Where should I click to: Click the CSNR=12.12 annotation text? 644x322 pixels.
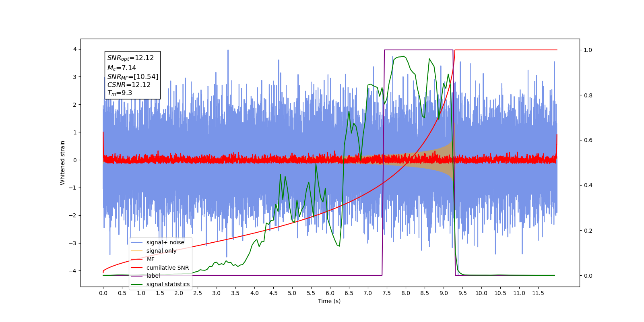pyautogui.click(x=129, y=85)
